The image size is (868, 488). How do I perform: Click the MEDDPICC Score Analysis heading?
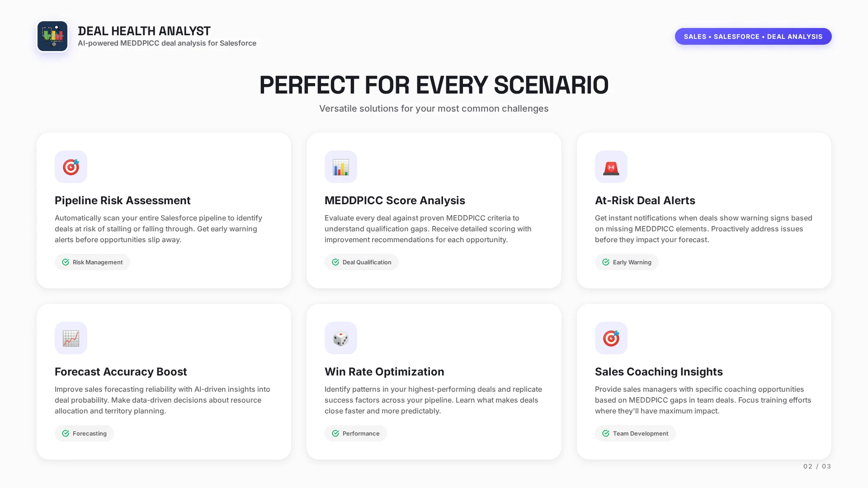[x=395, y=200]
